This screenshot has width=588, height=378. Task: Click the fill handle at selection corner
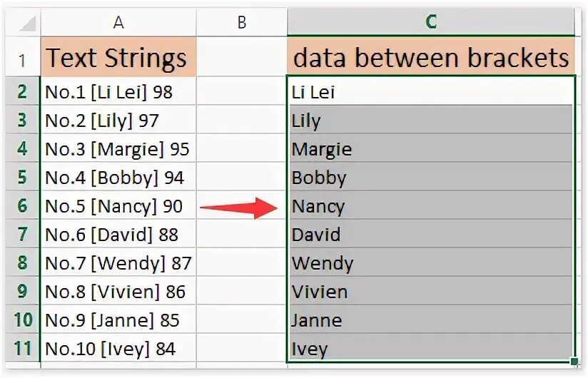574,362
